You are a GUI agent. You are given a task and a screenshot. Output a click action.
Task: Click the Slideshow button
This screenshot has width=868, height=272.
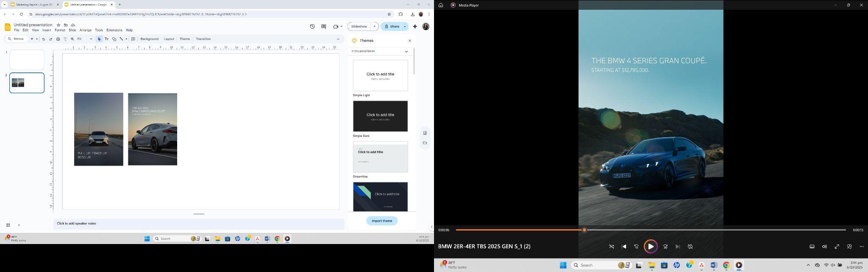click(359, 26)
